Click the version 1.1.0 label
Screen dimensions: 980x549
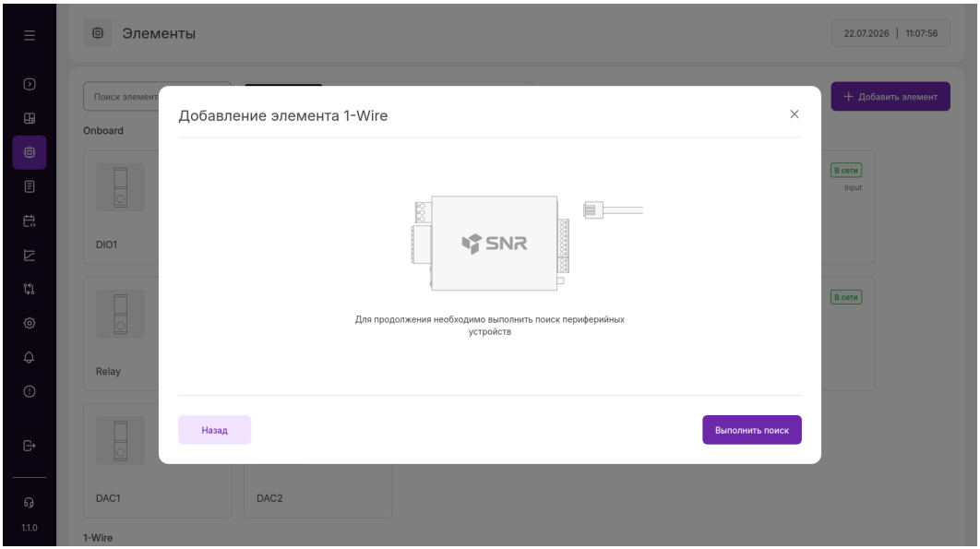(x=30, y=528)
